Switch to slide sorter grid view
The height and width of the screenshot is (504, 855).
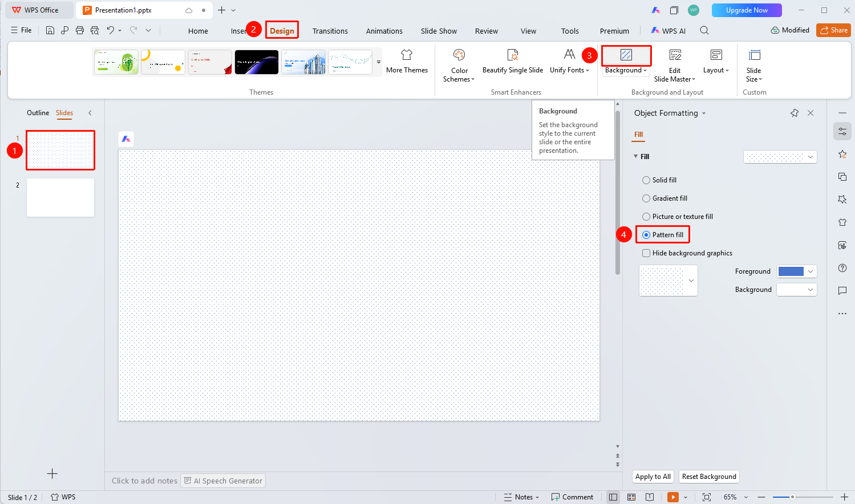pos(631,497)
